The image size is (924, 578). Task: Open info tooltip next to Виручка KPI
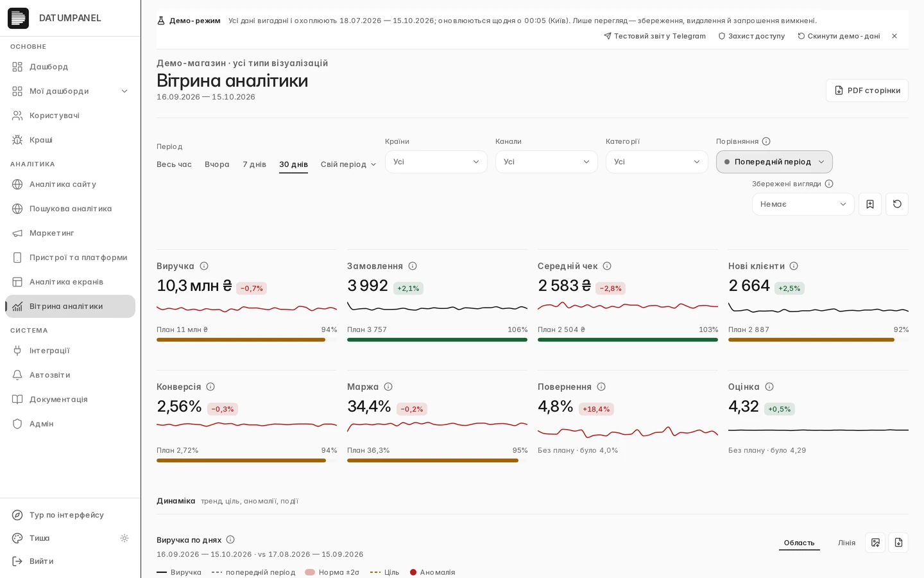coord(204,266)
